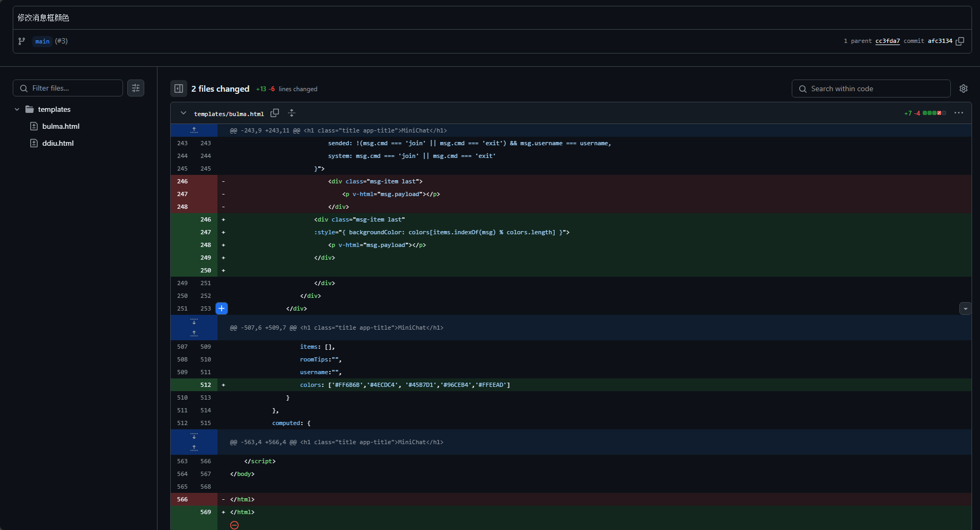Click the file diff icon beside ddiu.html
This screenshot has width=980, height=530.
tap(34, 143)
